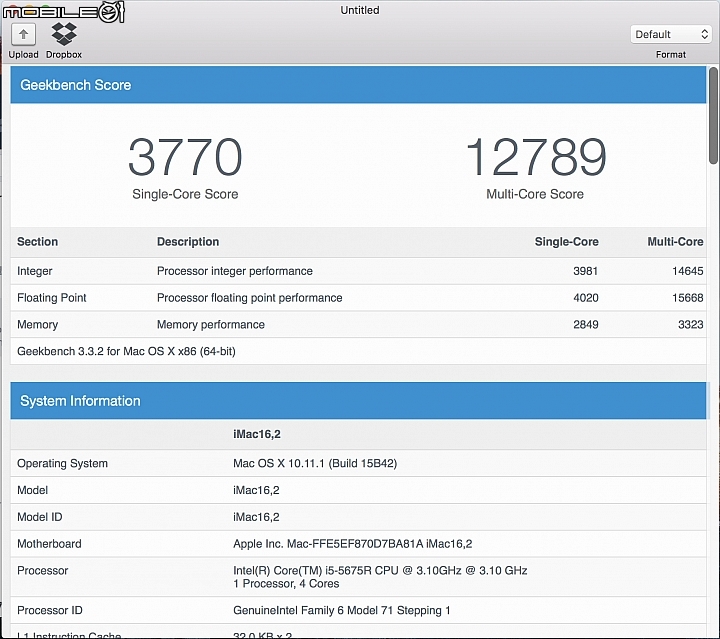
Task: Select iMac16,2 value in Model ID row
Action: 256,517
